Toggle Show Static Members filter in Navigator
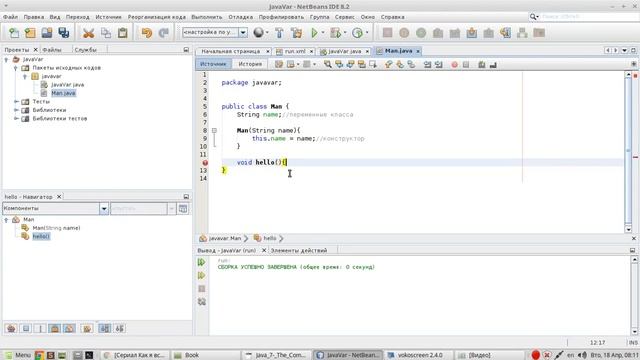Viewport: 640px width, 360px height. (40, 328)
